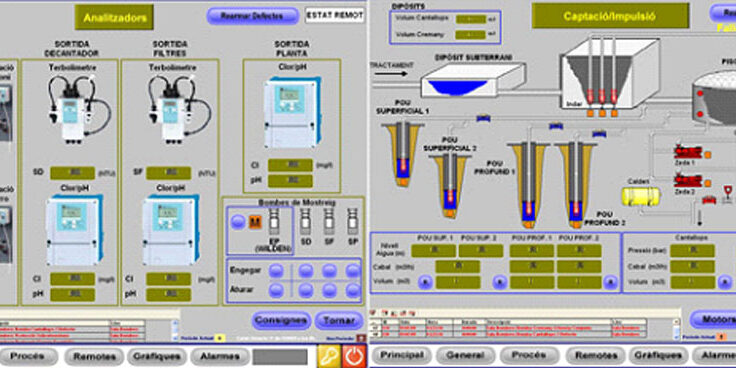Click the Volum Cantallops value field
The height and width of the screenshot is (368, 736).
[471, 19]
